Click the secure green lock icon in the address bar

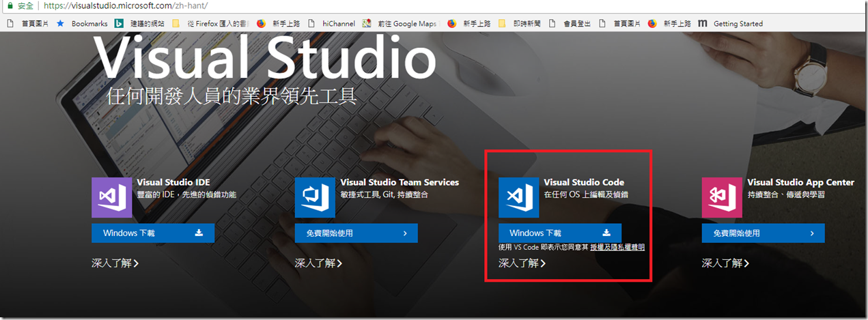point(10,5)
